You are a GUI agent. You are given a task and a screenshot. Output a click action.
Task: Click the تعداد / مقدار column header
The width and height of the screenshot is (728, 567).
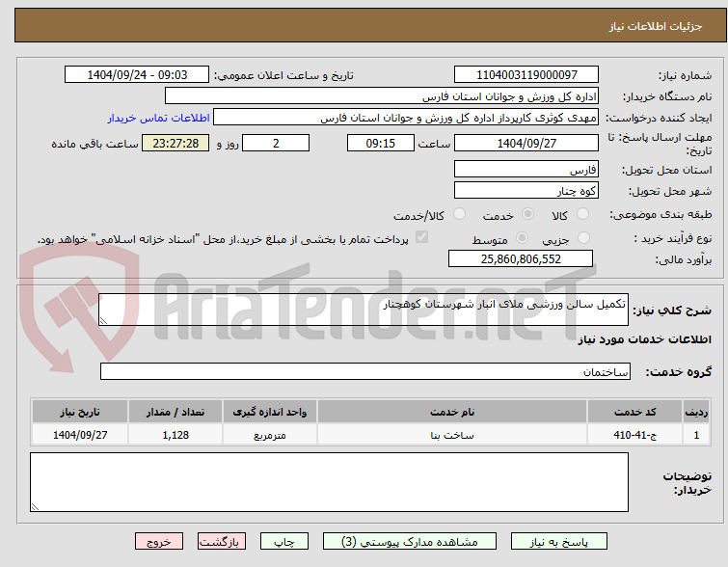tap(175, 412)
